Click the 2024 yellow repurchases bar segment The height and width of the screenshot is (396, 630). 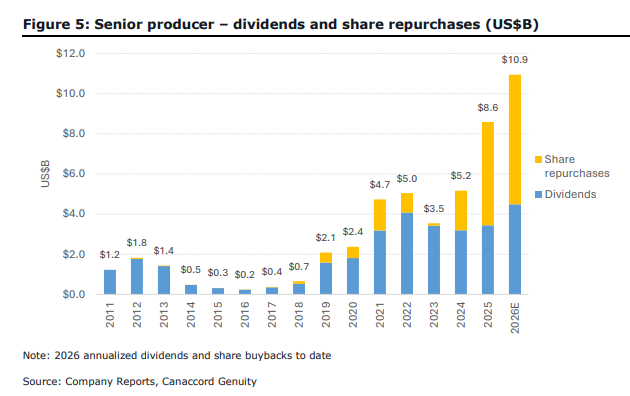click(461, 210)
